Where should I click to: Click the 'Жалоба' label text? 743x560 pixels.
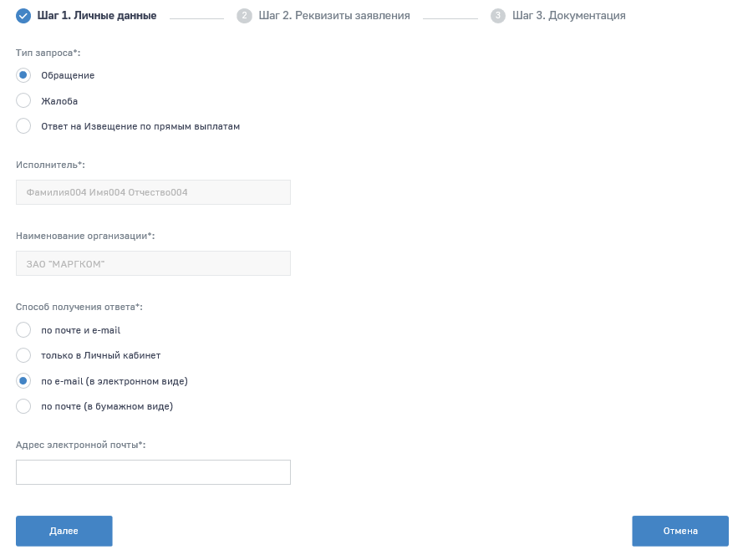pyautogui.click(x=59, y=101)
